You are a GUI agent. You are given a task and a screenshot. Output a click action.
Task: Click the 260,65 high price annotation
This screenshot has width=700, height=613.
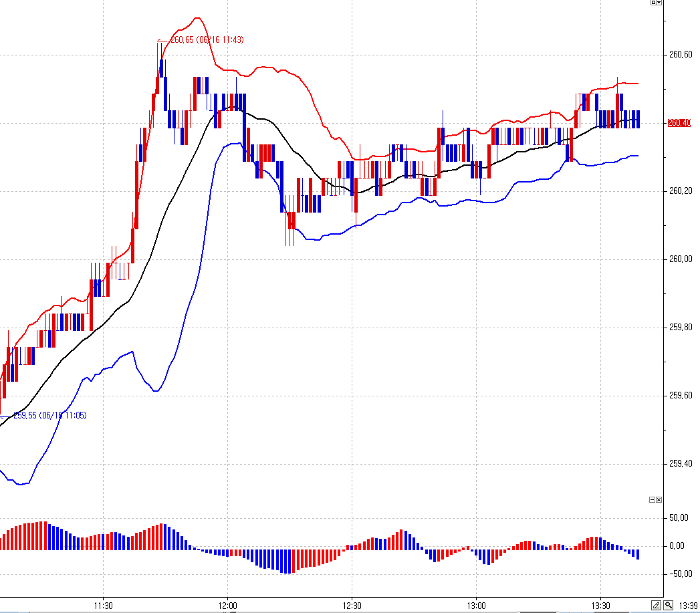(x=207, y=40)
